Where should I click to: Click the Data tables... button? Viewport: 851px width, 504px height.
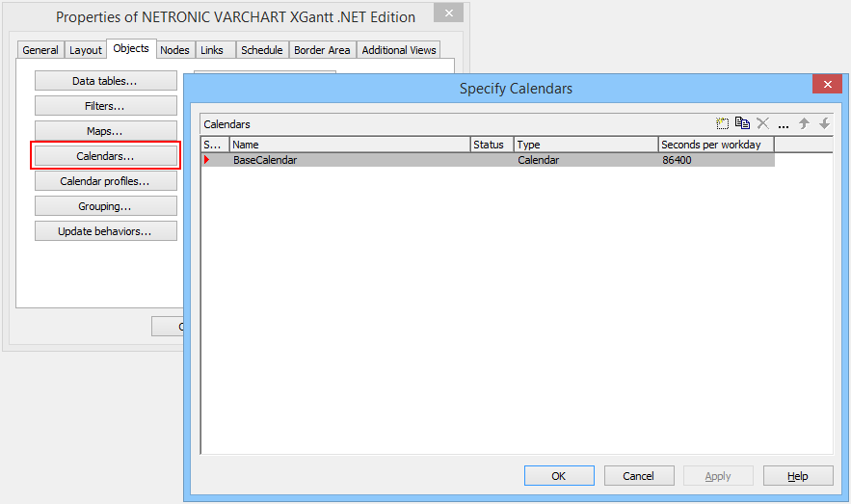[x=105, y=81]
